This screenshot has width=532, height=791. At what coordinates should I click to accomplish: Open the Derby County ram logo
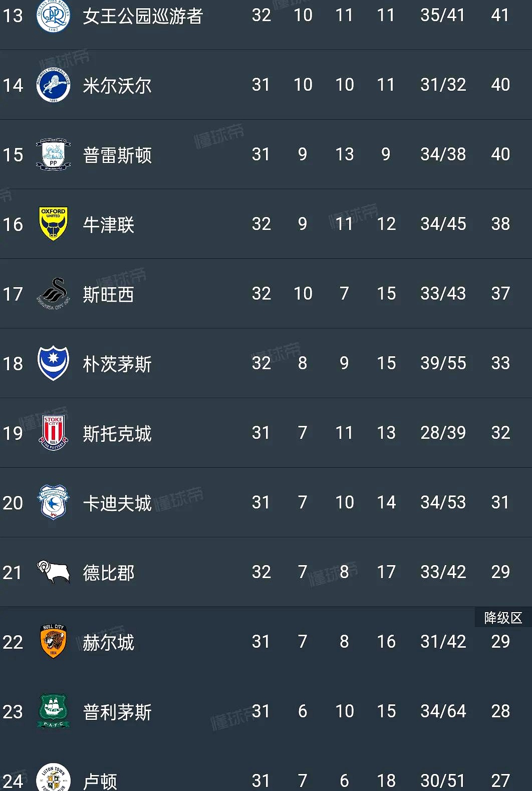point(53,572)
